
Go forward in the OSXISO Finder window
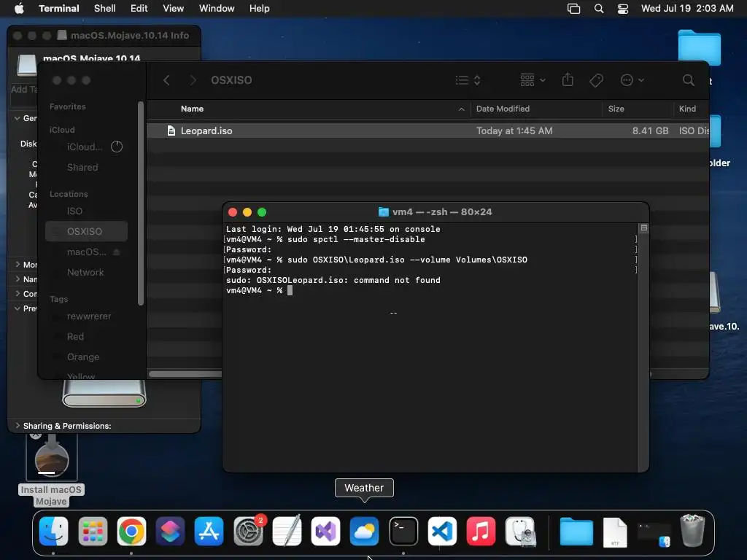pos(193,80)
